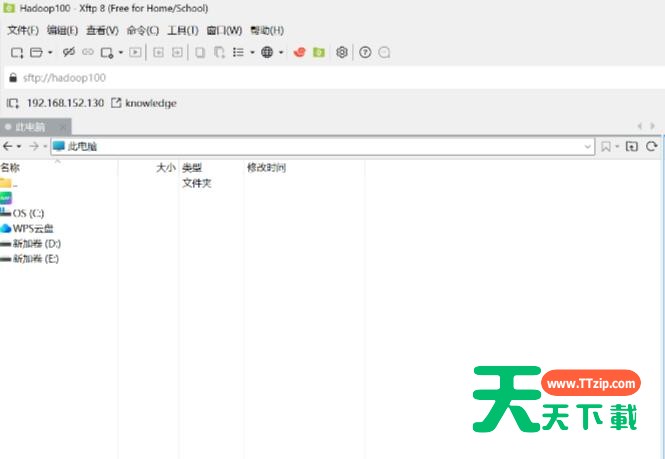The height and width of the screenshot is (459, 665).
Task: Click the Reconnect link icon
Action: click(x=88, y=52)
